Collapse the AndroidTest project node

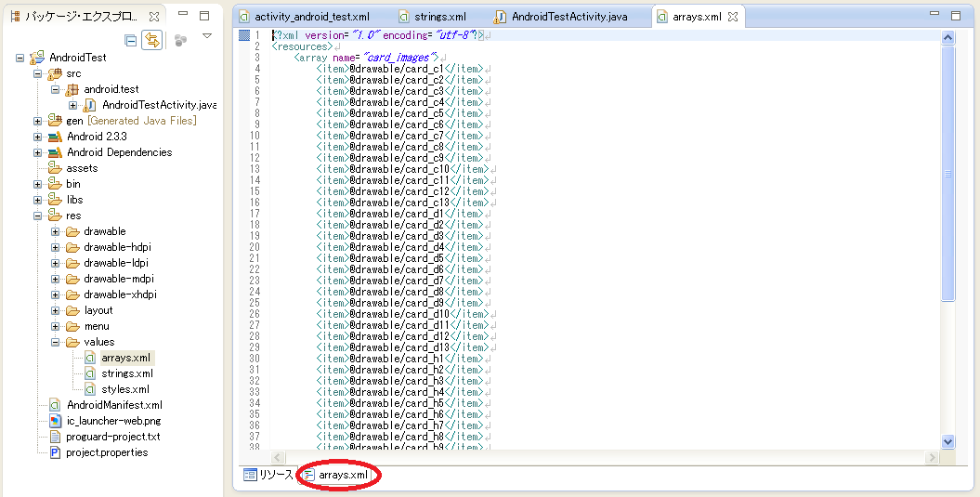(x=20, y=58)
